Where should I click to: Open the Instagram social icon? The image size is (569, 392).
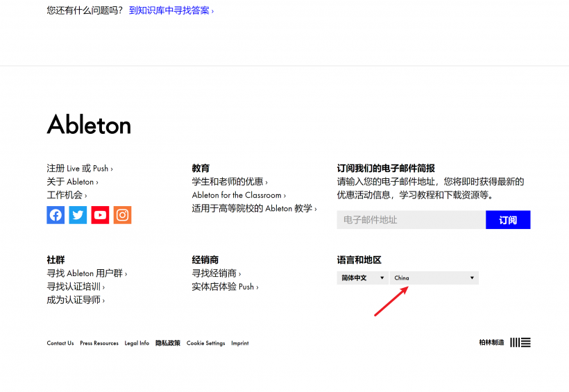122,215
